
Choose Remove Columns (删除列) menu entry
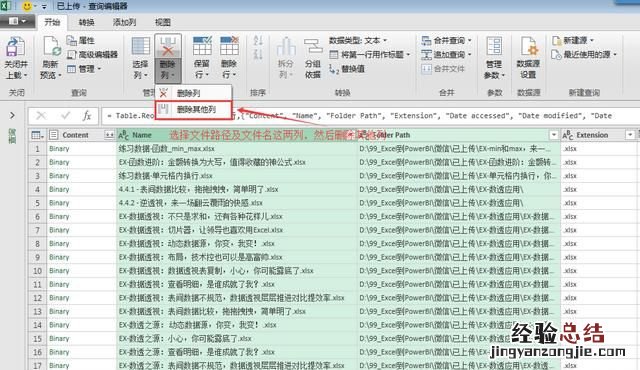(193, 93)
